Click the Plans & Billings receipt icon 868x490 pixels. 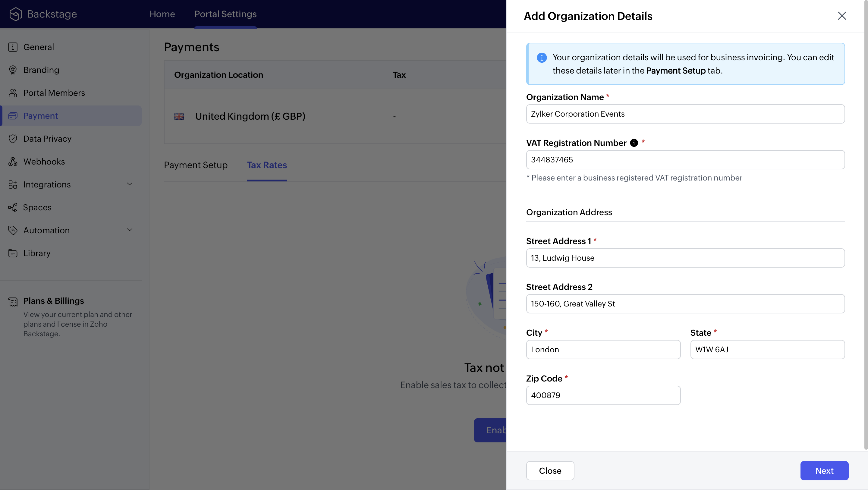(13, 302)
